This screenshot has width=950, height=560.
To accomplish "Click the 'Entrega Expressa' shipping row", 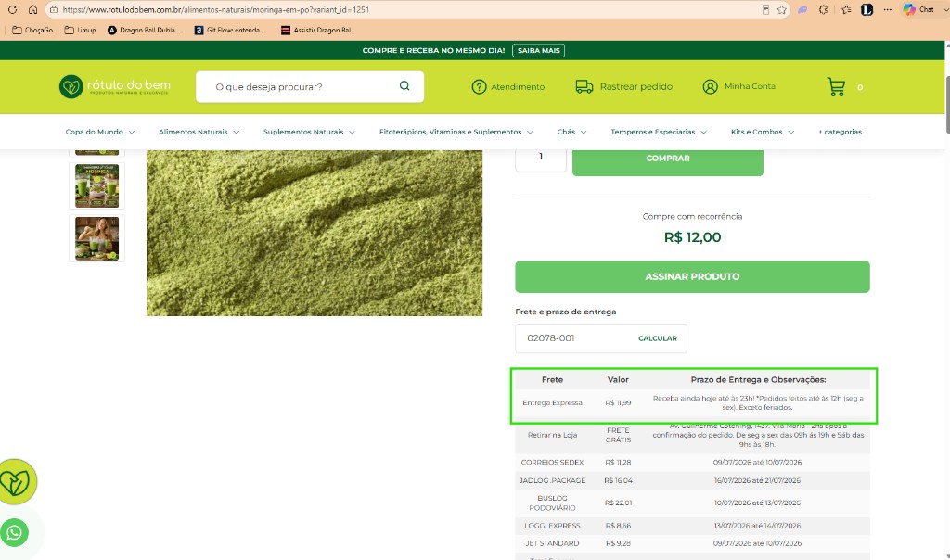I will point(692,402).
